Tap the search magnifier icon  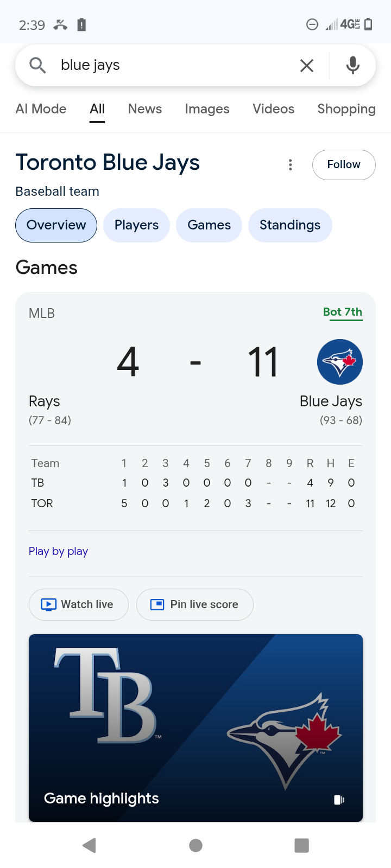tap(37, 66)
